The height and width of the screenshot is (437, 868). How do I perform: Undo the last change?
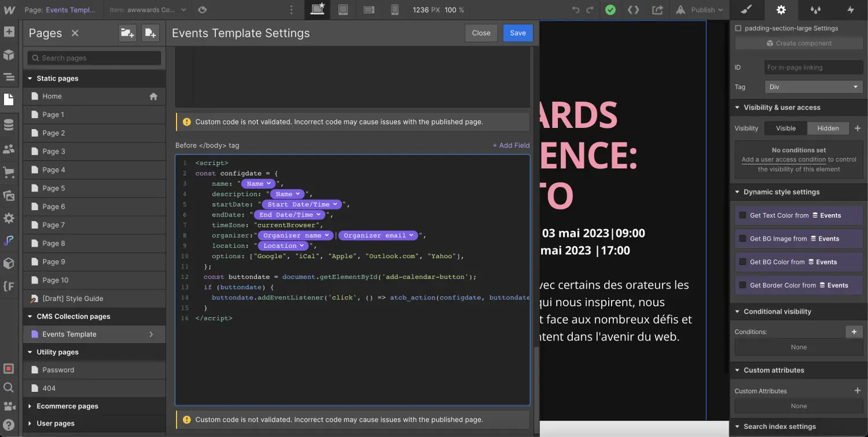click(575, 10)
